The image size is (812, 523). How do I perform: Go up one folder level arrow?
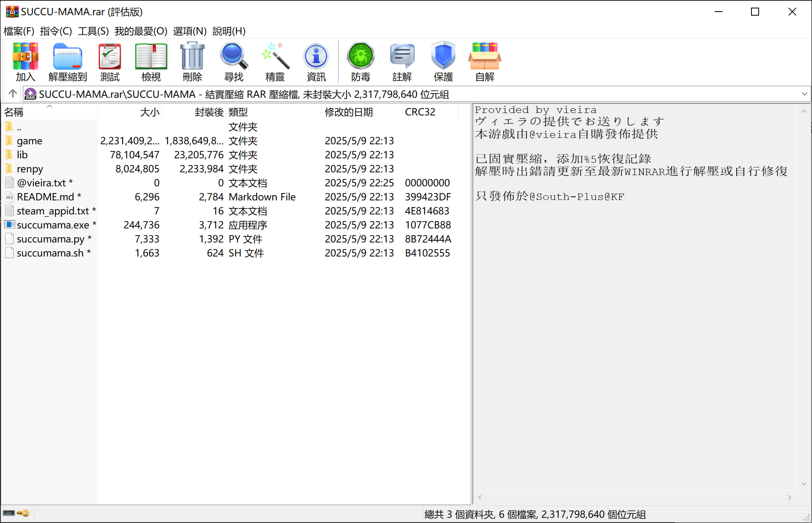pos(12,94)
